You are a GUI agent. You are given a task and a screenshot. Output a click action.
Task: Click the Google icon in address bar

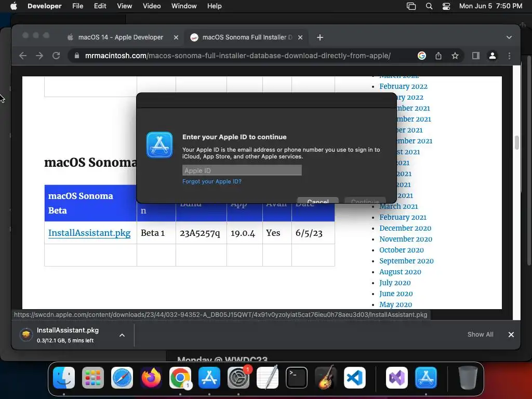pos(422,56)
